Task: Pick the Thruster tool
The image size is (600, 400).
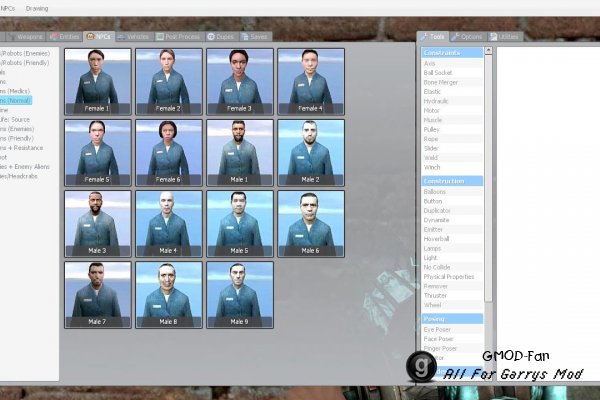Action: pyautogui.click(x=452, y=296)
